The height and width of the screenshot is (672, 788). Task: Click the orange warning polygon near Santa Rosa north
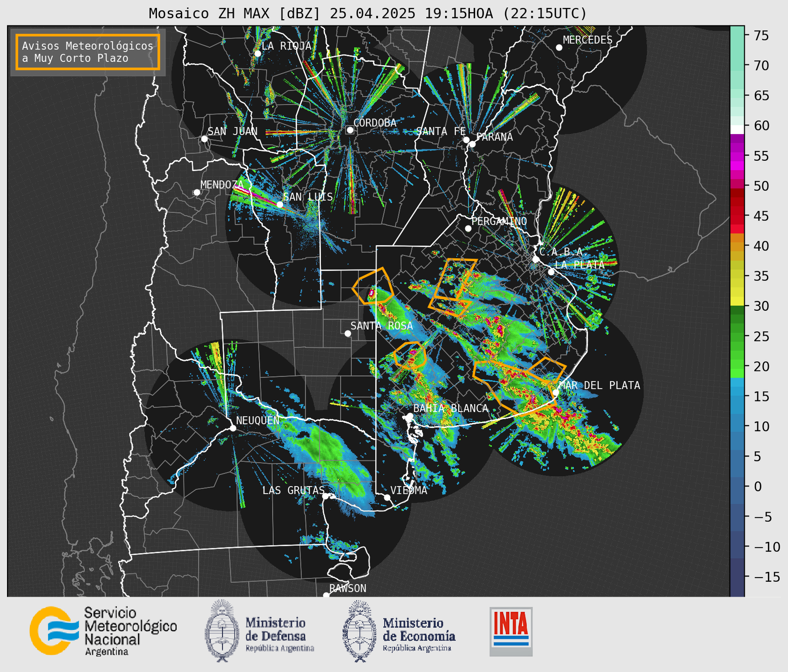coord(373,286)
